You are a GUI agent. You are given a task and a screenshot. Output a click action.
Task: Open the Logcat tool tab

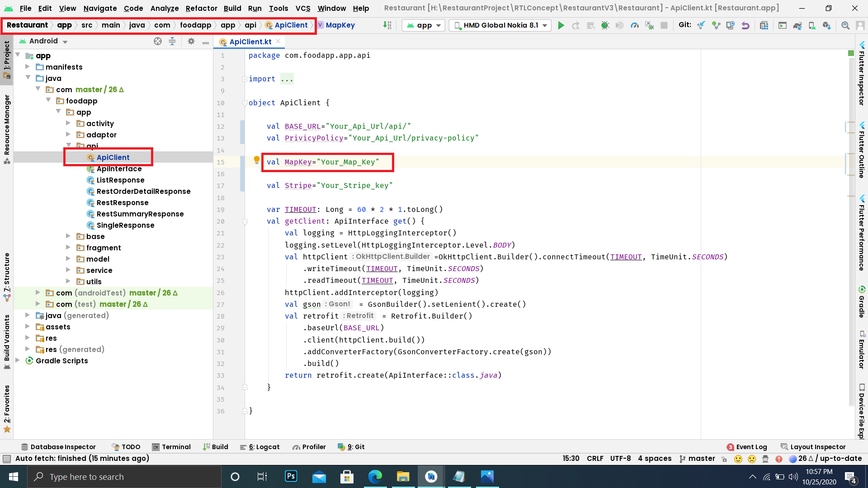tap(260, 447)
